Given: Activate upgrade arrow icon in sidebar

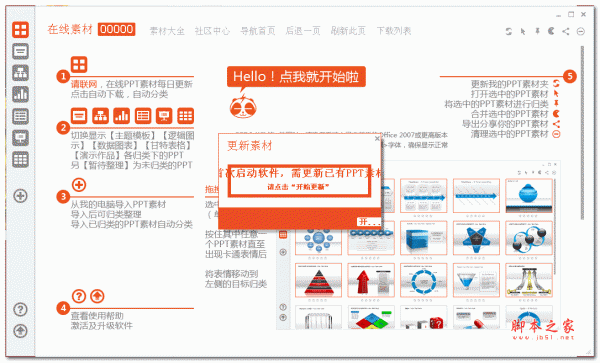Looking at the screenshot, I should (x=20, y=331).
